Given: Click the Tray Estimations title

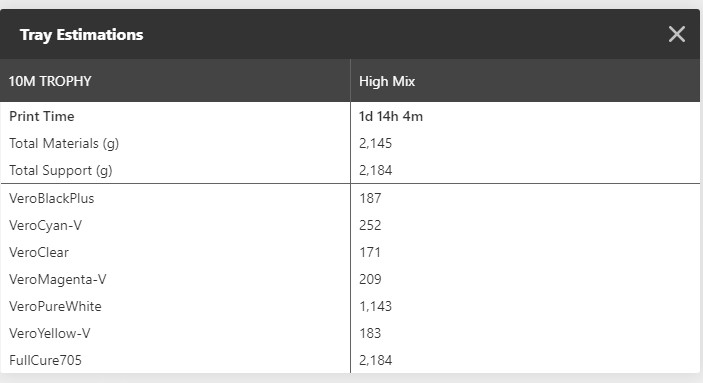Looking at the screenshot, I should point(82,35).
